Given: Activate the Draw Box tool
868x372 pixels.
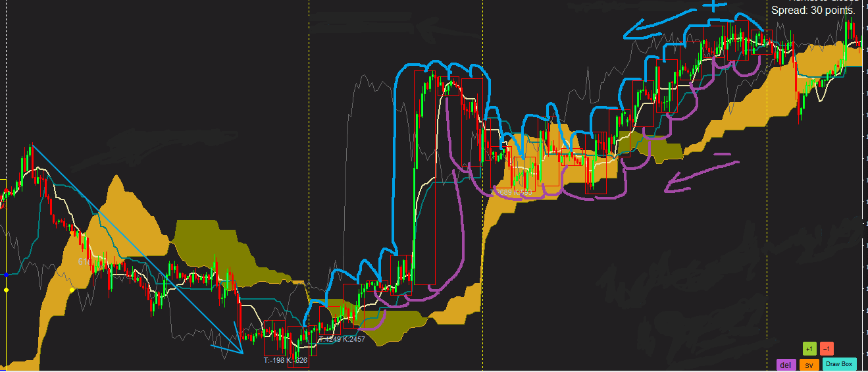Looking at the screenshot, I should (x=840, y=363).
